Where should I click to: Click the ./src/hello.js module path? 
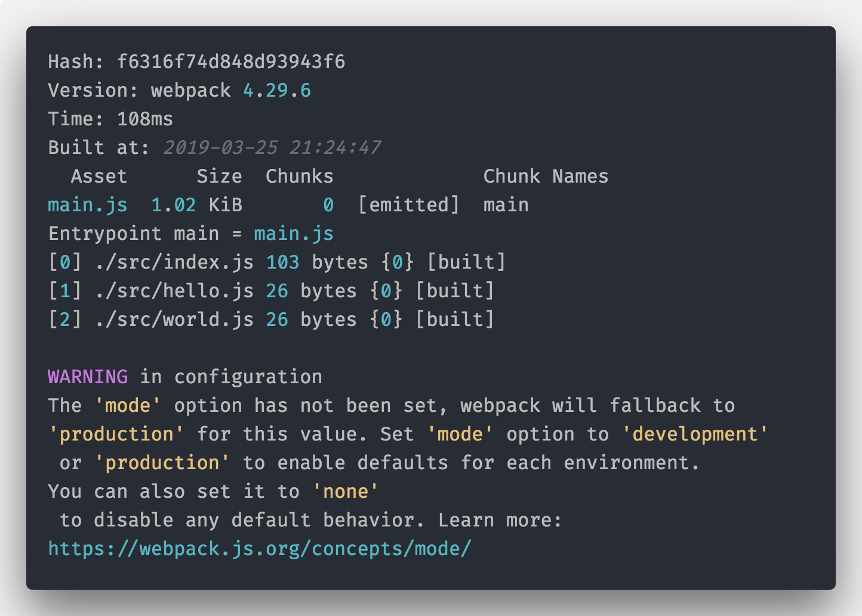pyautogui.click(x=174, y=291)
